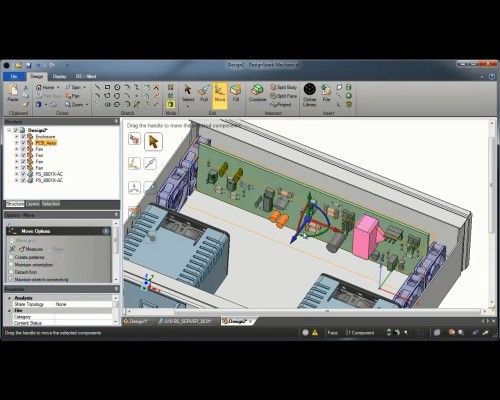
Task: Switch to 3D mode icon
Action: pos(171,104)
